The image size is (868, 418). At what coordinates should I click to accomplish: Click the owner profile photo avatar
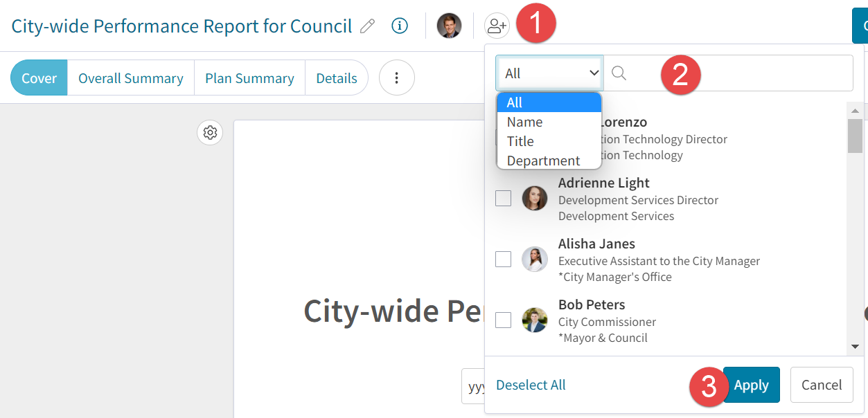449,26
